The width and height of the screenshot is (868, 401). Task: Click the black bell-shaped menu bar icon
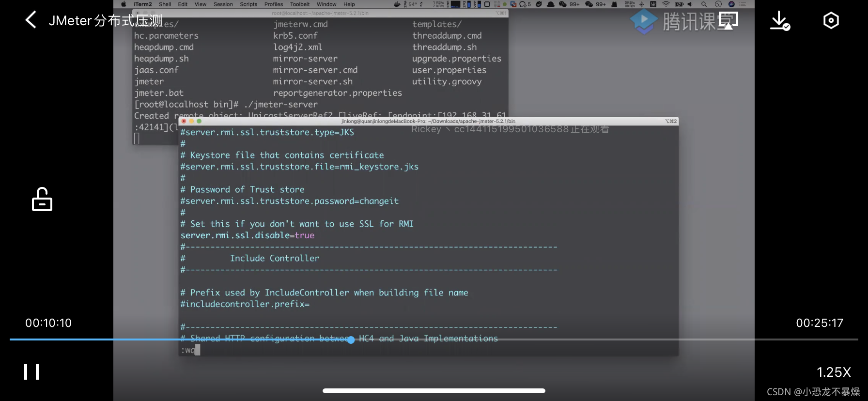click(x=550, y=4)
